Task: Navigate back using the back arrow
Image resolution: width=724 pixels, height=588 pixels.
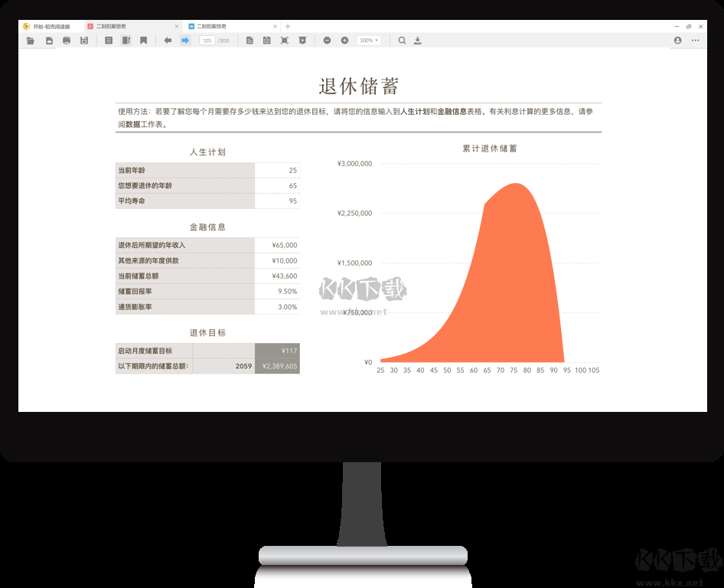Action: [166, 41]
